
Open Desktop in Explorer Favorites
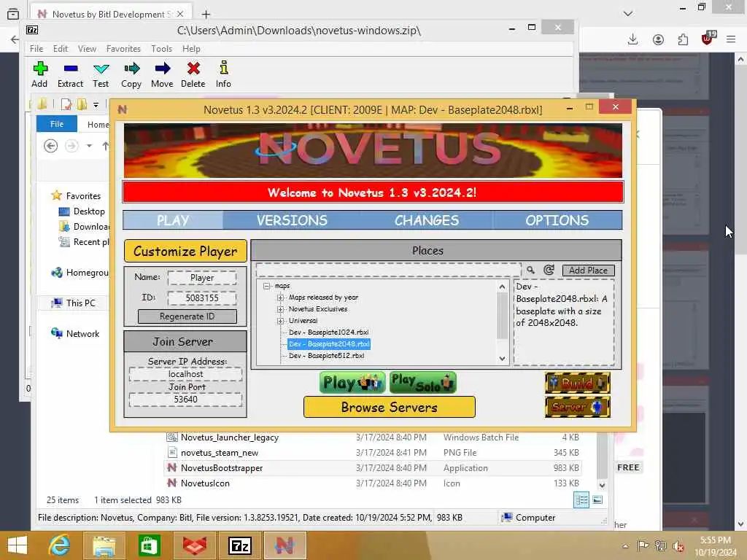[x=88, y=211]
